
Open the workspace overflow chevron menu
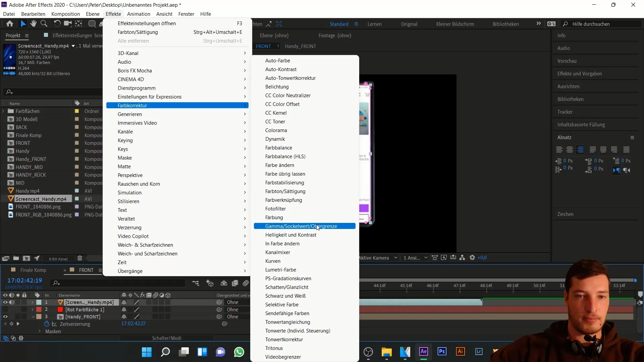pyautogui.click(x=538, y=23)
